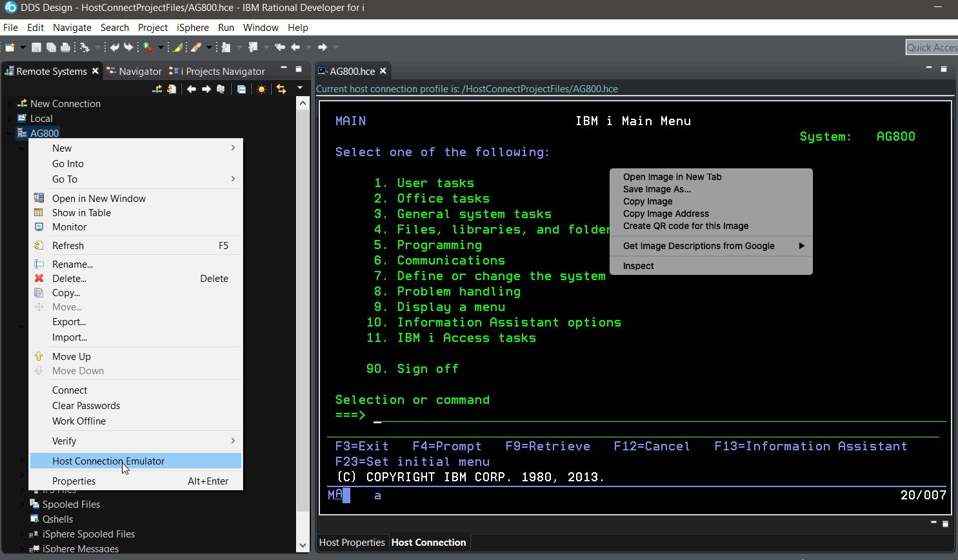Switch to the Host Properties tab
Image resolution: width=958 pixels, height=560 pixels.
tap(352, 543)
